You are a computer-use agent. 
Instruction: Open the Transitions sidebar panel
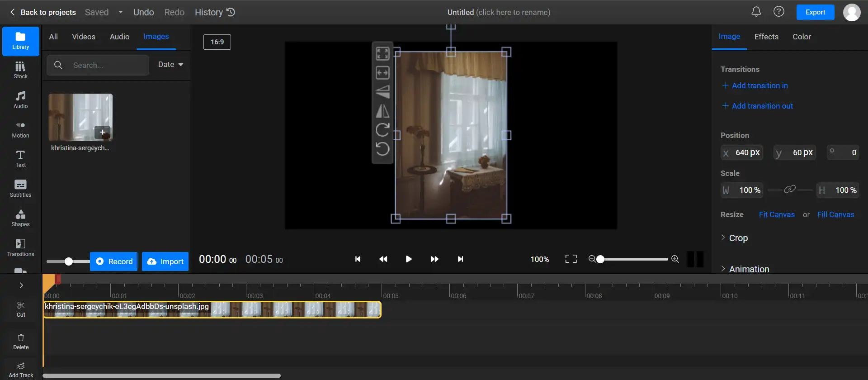click(x=21, y=248)
